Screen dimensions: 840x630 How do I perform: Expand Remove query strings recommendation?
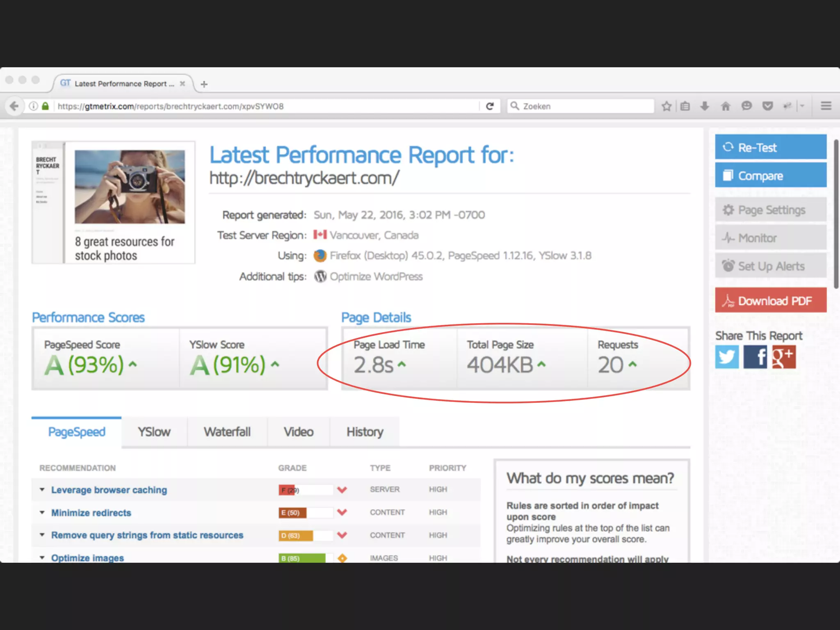pyautogui.click(x=147, y=535)
